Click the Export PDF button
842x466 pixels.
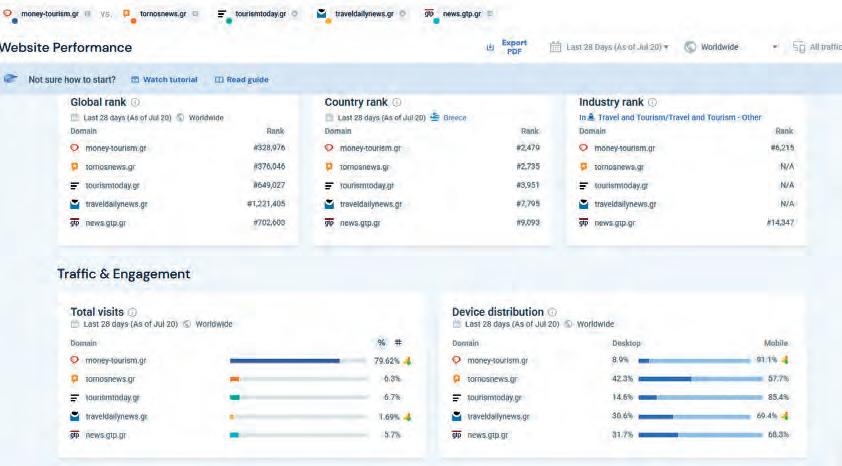click(507, 47)
